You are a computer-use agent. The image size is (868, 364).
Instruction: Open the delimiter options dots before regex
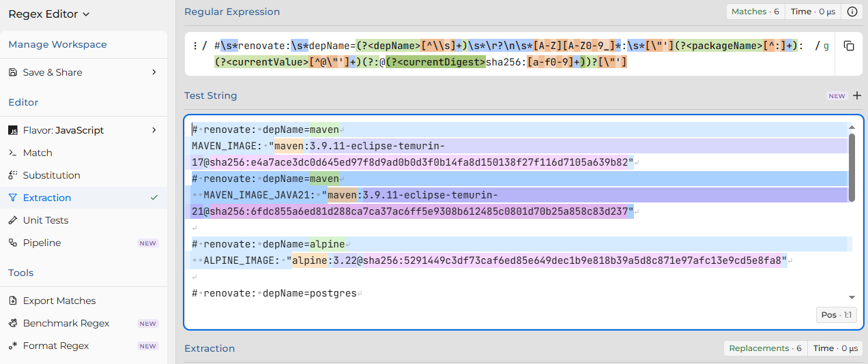[194, 46]
